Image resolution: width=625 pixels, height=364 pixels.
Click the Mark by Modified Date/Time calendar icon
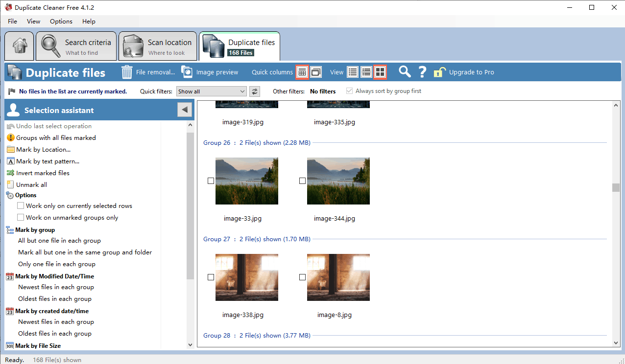10,276
